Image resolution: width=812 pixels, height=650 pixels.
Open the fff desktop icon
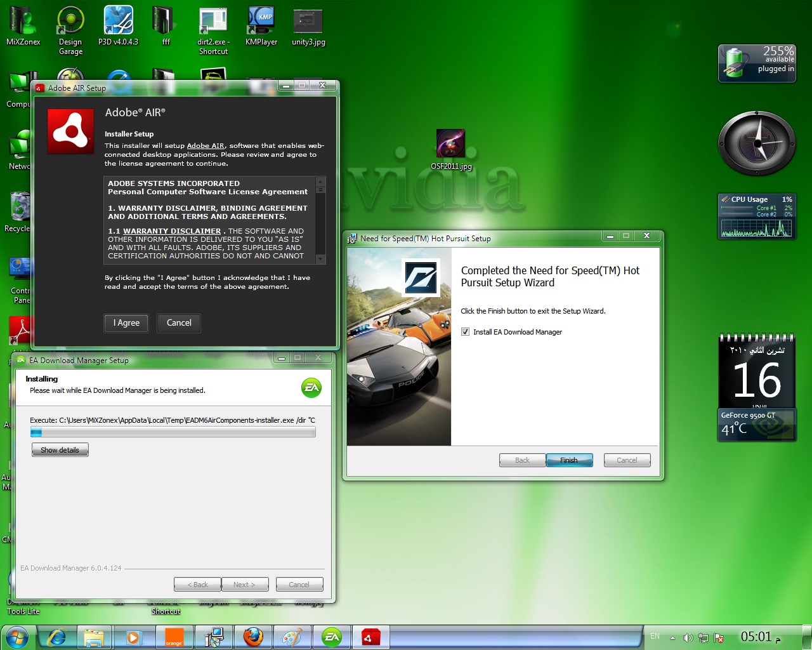tap(166, 25)
